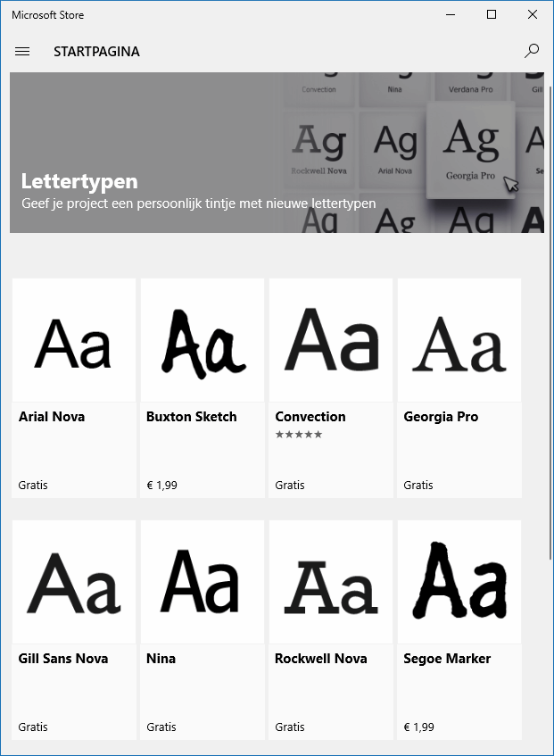Click the vertical scrollbar thumb
Image resolution: width=554 pixels, height=756 pixels.
(550, 323)
